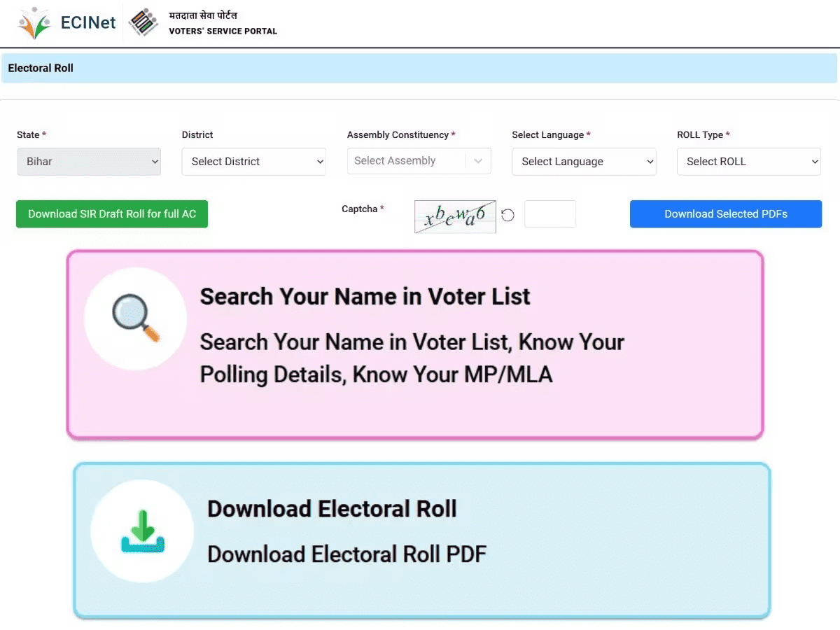Open the Select District dropdown
Viewport: 840px width, 630px height.
[253, 162]
